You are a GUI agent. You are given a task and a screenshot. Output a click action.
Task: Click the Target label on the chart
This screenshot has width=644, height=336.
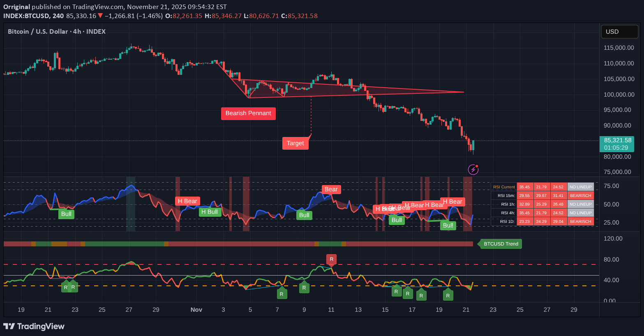tap(295, 143)
